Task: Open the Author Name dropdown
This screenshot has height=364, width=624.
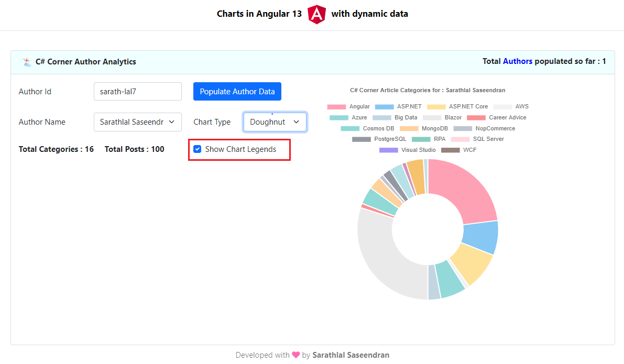Action: coord(138,122)
